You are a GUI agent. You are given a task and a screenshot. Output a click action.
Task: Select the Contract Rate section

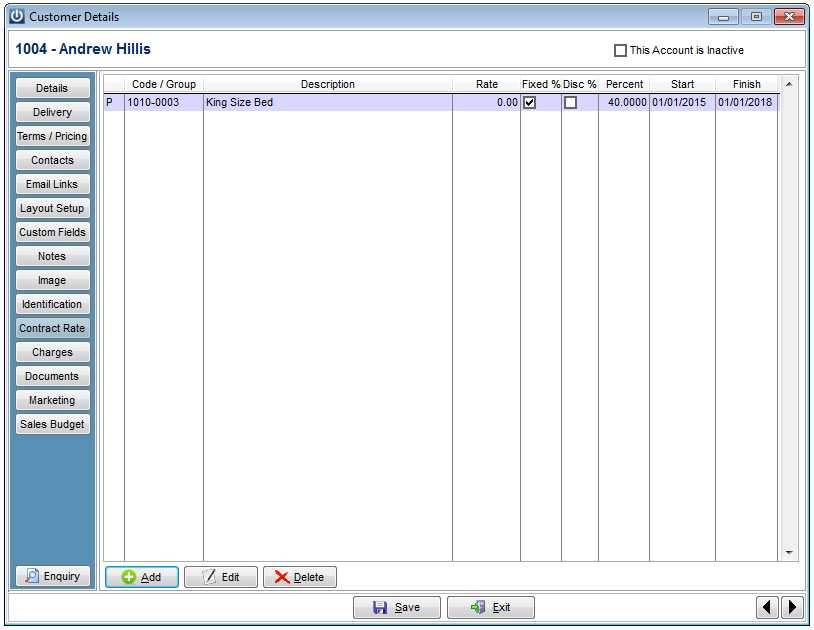click(x=52, y=328)
